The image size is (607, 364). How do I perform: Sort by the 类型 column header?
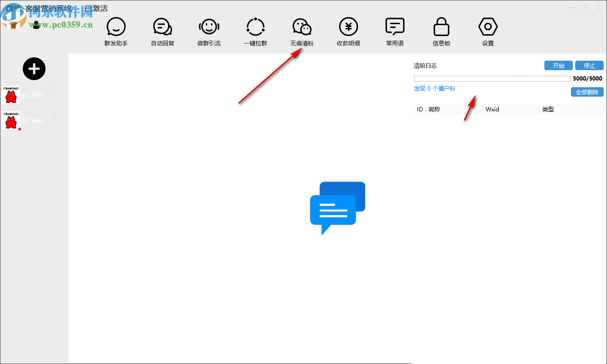click(x=559, y=109)
